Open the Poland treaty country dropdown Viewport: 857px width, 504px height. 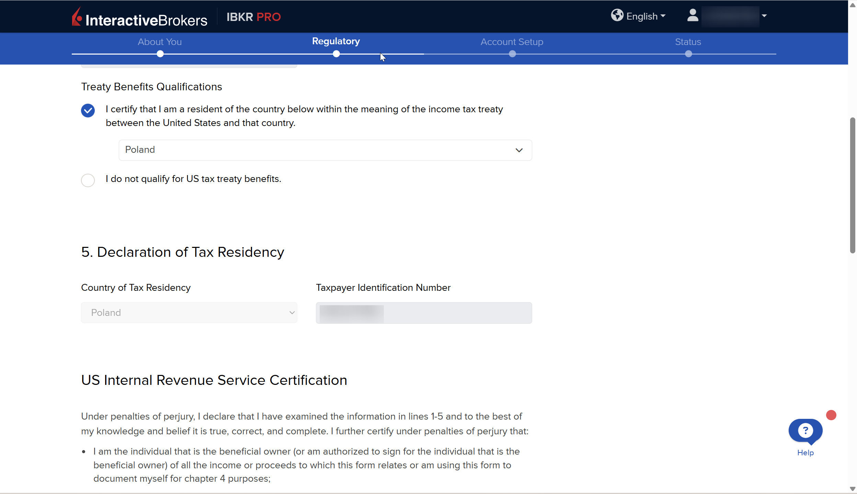coord(325,150)
